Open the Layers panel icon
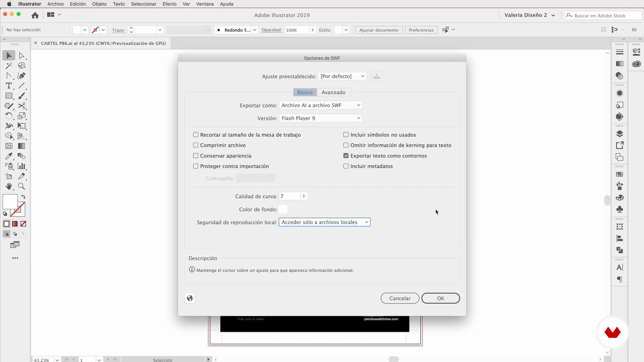The image size is (644, 362). click(620, 134)
